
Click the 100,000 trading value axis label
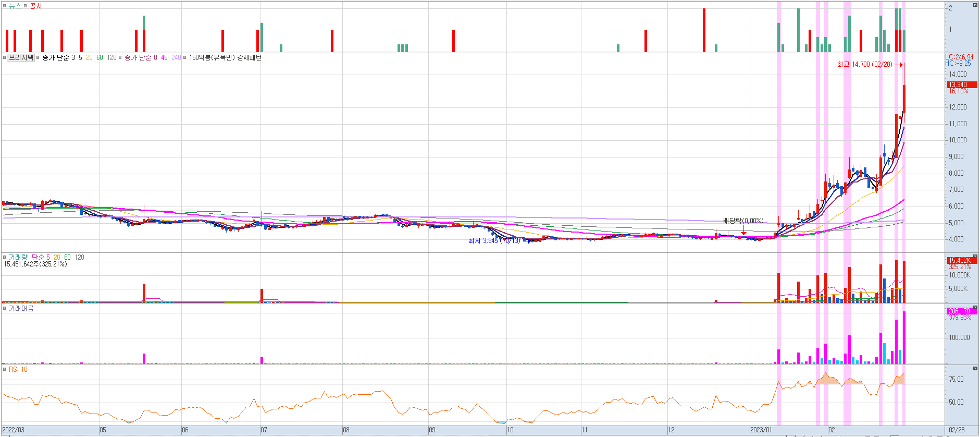pyautogui.click(x=959, y=338)
